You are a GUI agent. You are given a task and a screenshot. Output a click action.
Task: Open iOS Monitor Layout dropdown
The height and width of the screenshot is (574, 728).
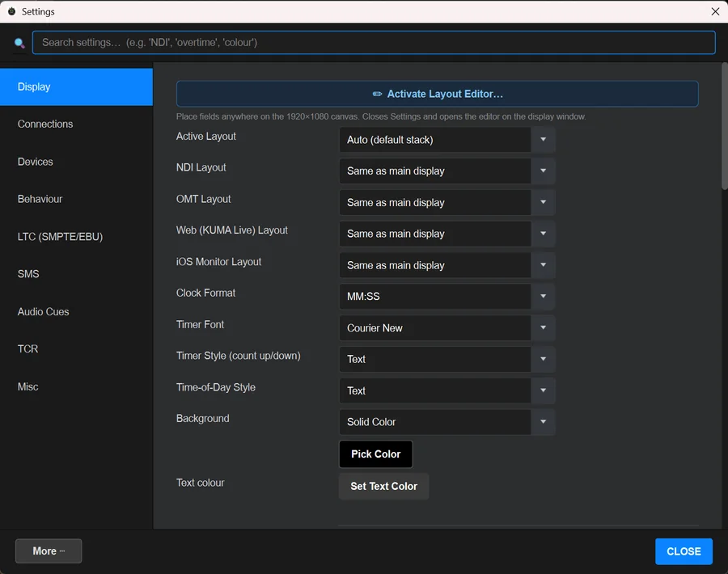[x=447, y=265]
